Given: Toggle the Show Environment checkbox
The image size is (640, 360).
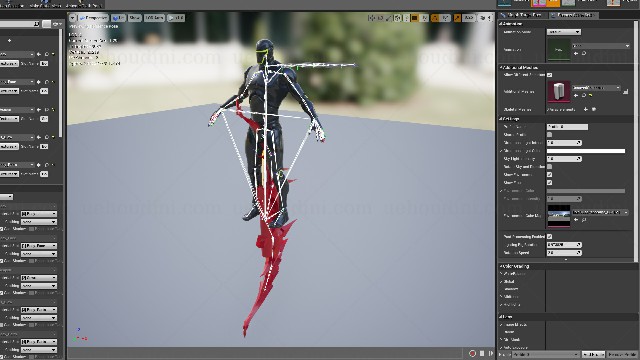Looking at the screenshot, I should (x=549, y=175).
